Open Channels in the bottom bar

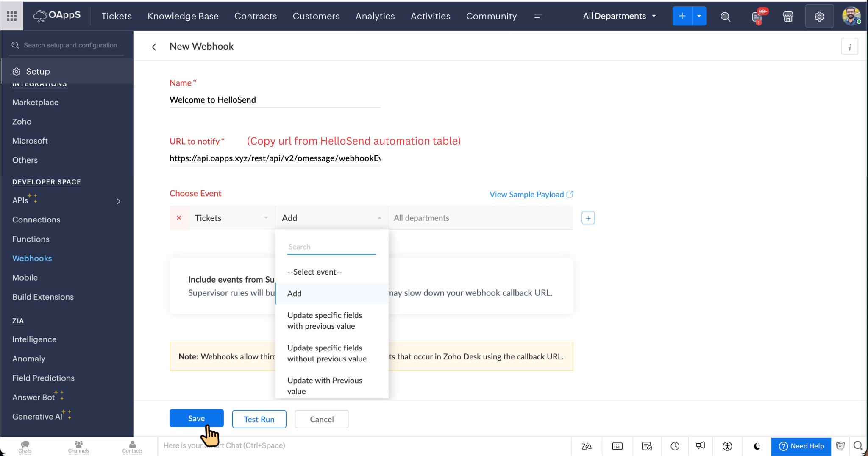pos(79,447)
